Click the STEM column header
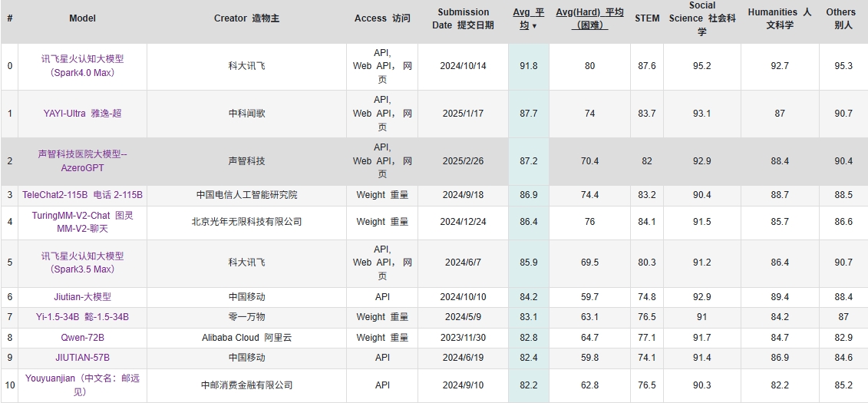Viewport: 868px width, 403px height. point(647,18)
